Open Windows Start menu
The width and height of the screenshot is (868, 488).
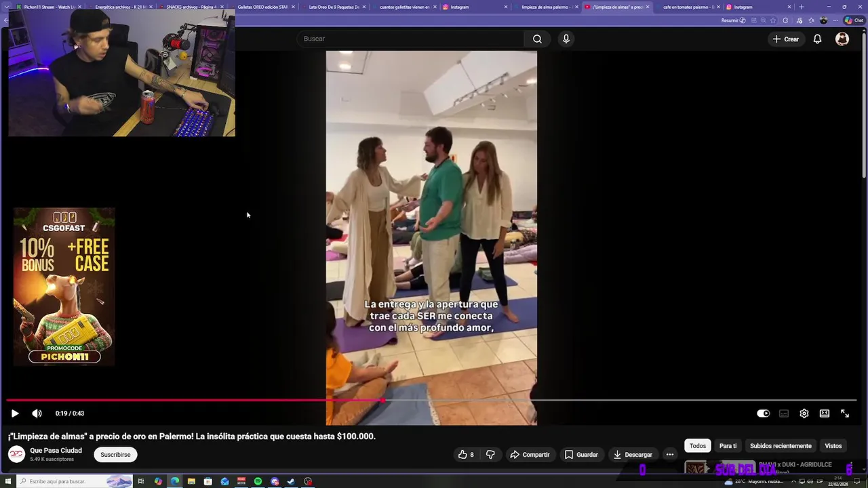[x=9, y=481]
